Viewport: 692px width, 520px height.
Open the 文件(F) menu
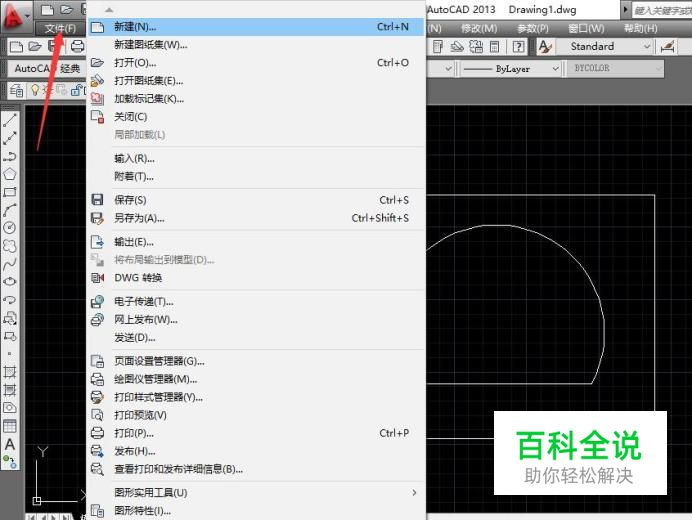pos(60,28)
